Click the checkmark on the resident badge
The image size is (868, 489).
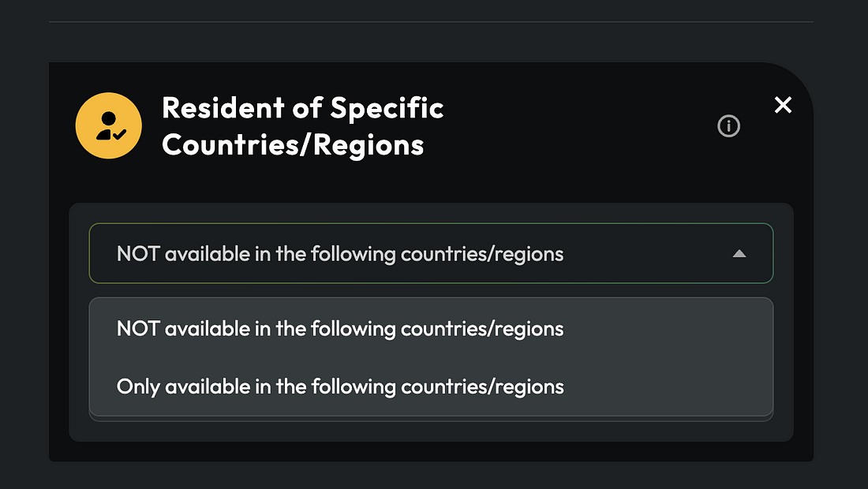click(119, 136)
